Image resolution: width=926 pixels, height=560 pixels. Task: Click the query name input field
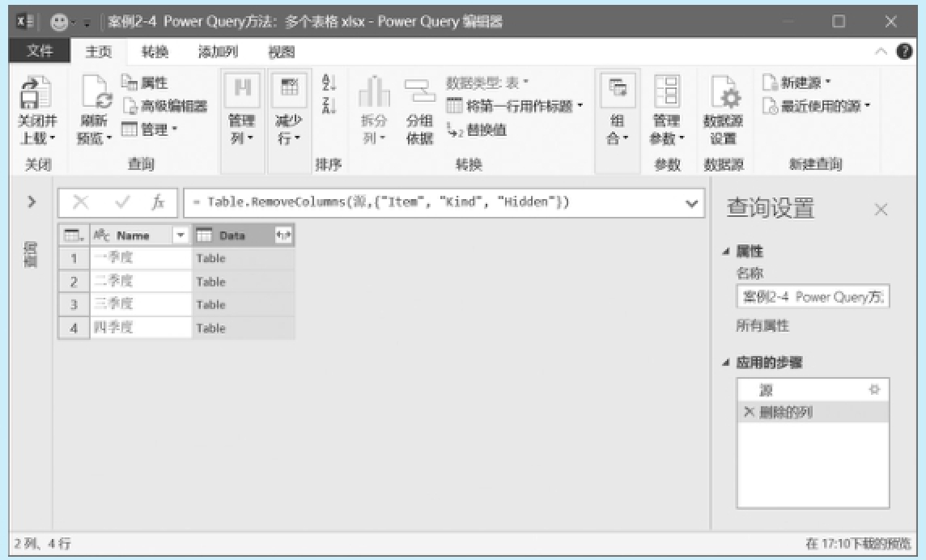point(812,297)
